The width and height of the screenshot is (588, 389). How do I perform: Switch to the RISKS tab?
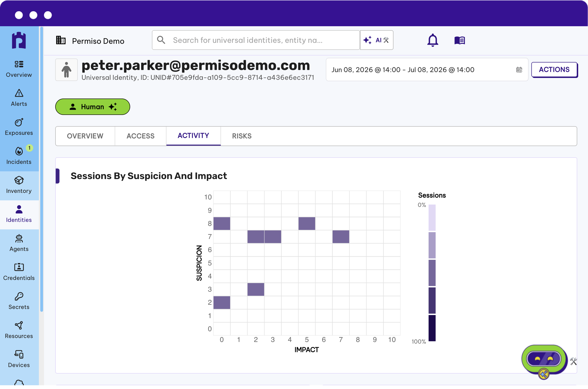point(242,136)
